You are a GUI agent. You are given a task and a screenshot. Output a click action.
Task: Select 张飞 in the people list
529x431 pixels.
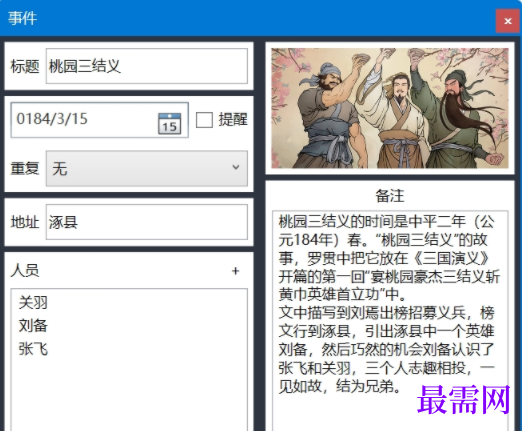[x=33, y=349]
